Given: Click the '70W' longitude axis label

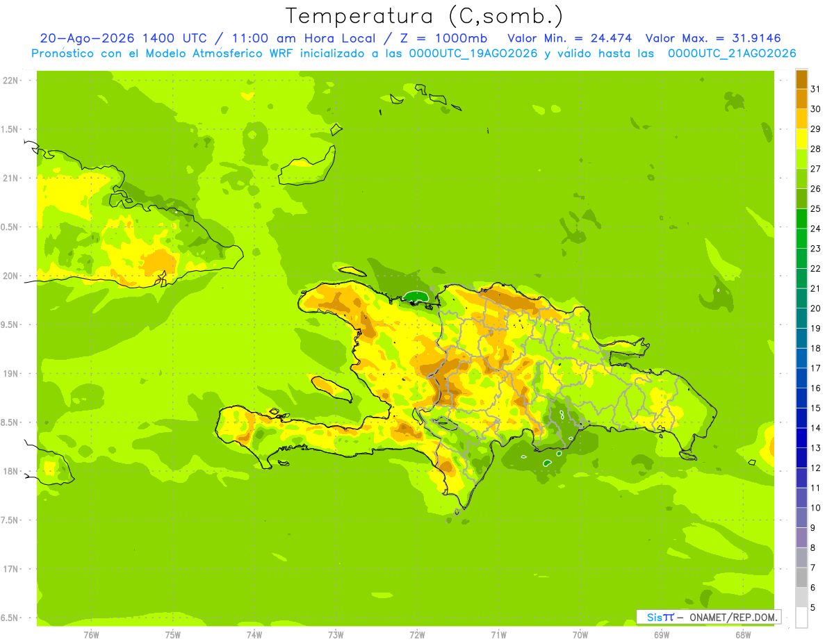Looking at the screenshot, I should click(x=580, y=635).
